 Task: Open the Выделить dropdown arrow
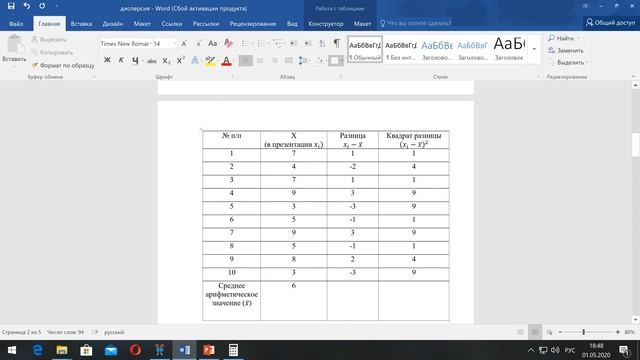[587, 62]
